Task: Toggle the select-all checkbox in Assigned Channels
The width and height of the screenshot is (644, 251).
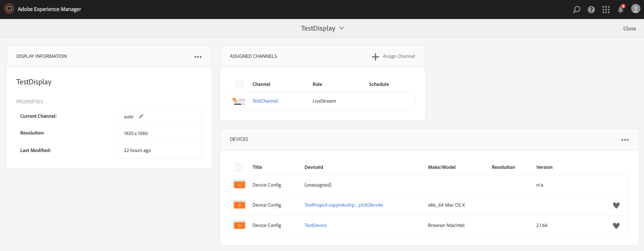Action: point(239,84)
